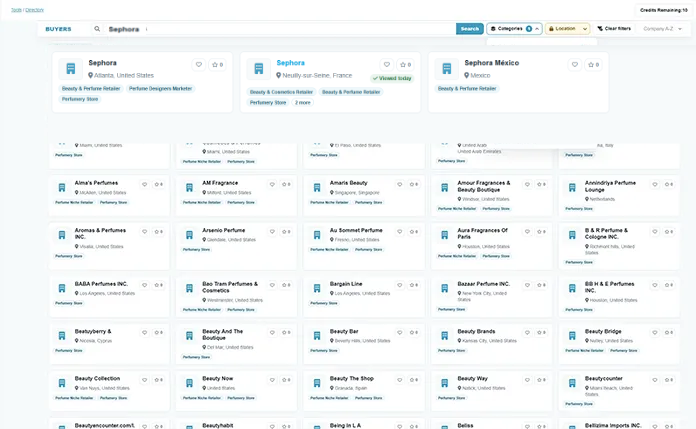
Task: Click the star on Beauty Way card
Action: tap(541, 380)
